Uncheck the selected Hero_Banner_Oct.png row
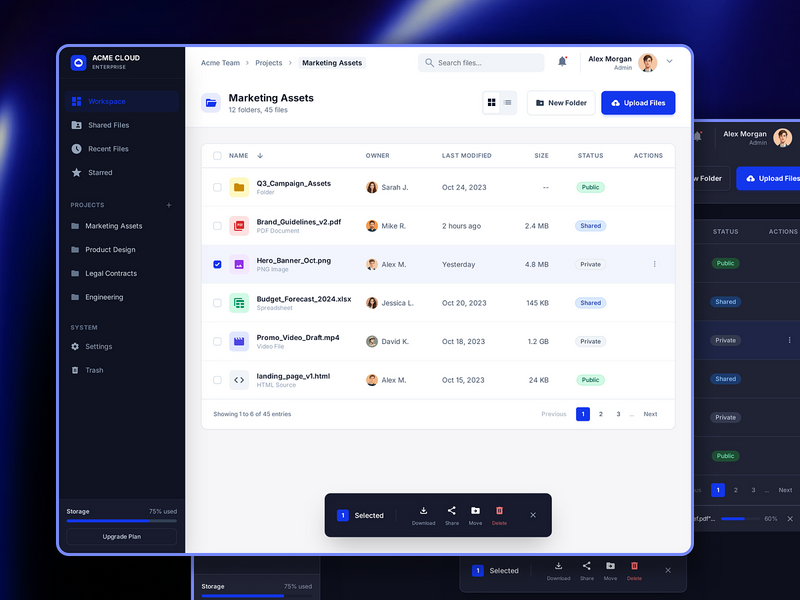The image size is (800, 600). click(217, 264)
